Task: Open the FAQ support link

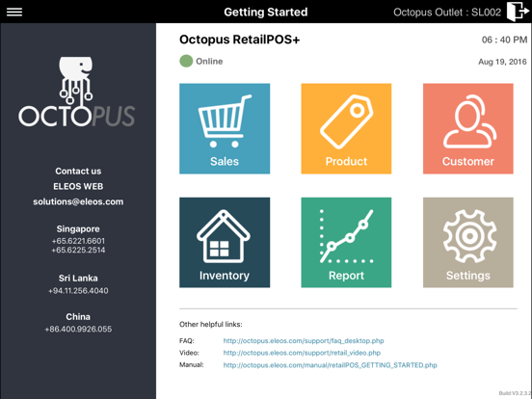Action: point(304,340)
